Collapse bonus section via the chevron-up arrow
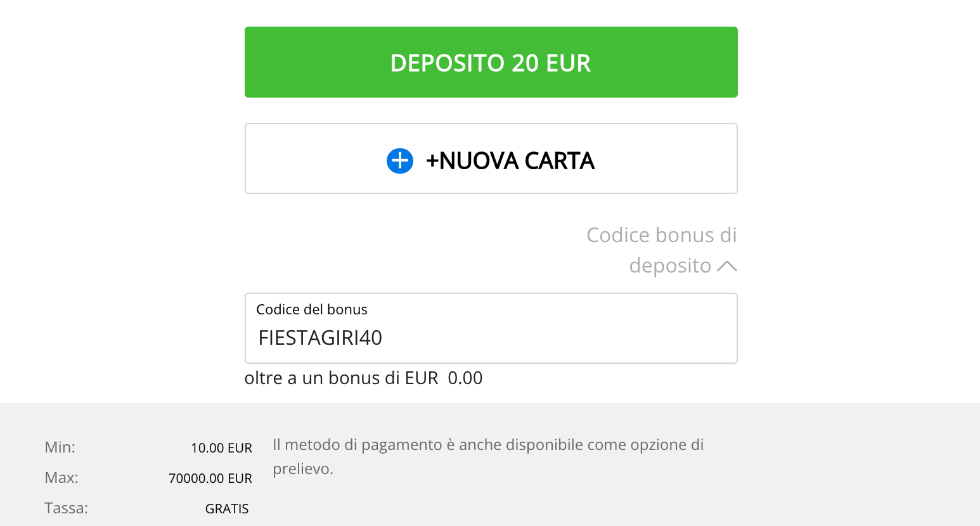 pos(727,266)
